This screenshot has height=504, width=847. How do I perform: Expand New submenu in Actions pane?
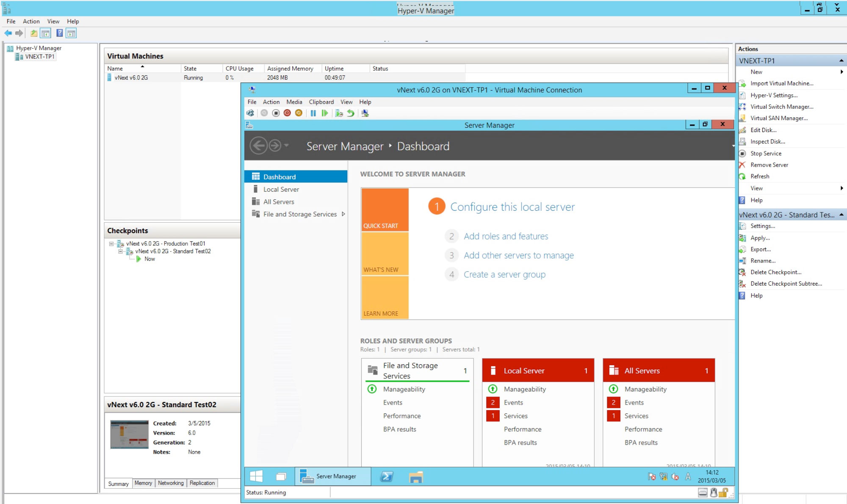point(842,72)
